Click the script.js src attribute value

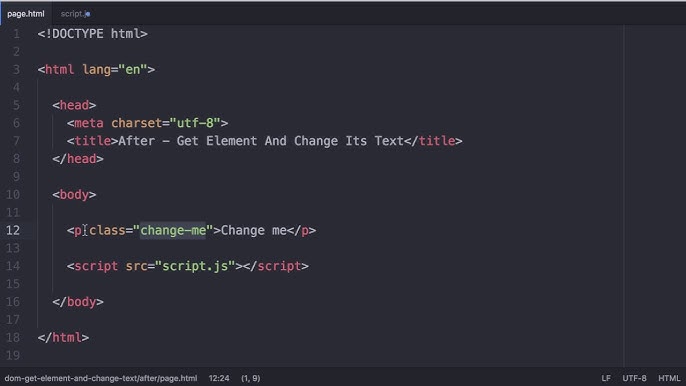coord(195,266)
